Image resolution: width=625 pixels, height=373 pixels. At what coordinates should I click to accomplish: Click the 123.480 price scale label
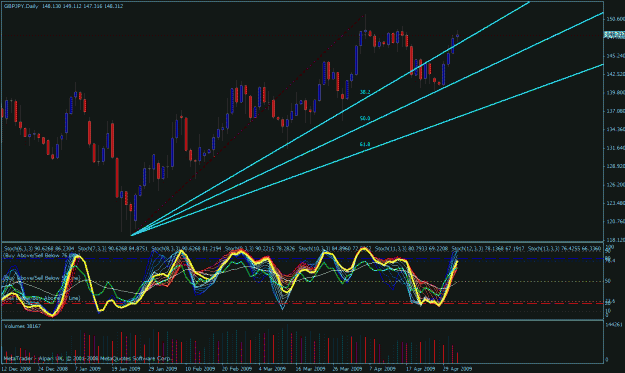point(615,203)
